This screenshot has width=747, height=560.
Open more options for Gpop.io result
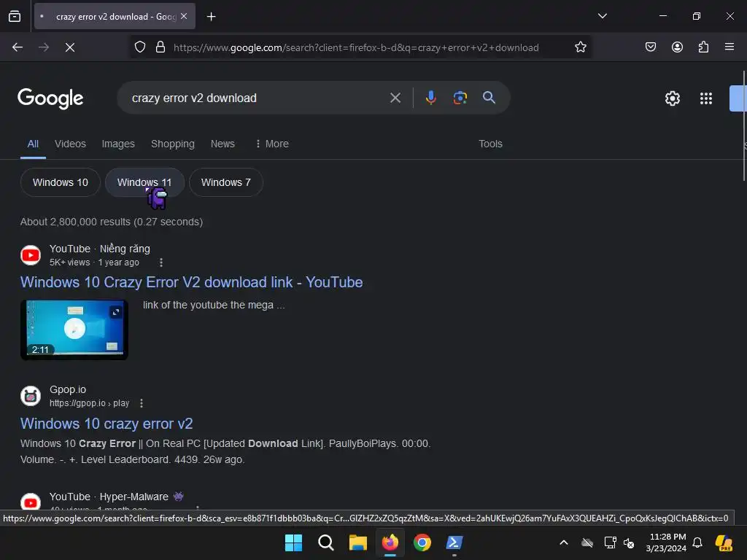click(142, 403)
